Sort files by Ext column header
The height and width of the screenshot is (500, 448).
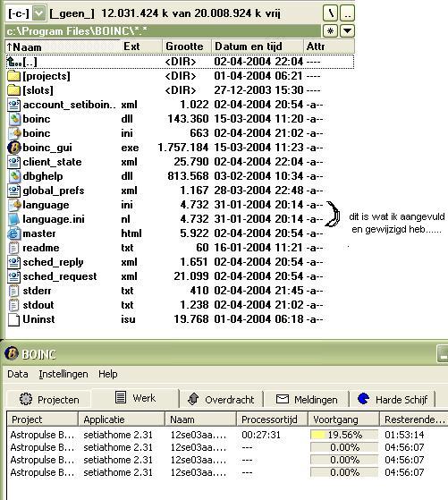tap(141, 47)
